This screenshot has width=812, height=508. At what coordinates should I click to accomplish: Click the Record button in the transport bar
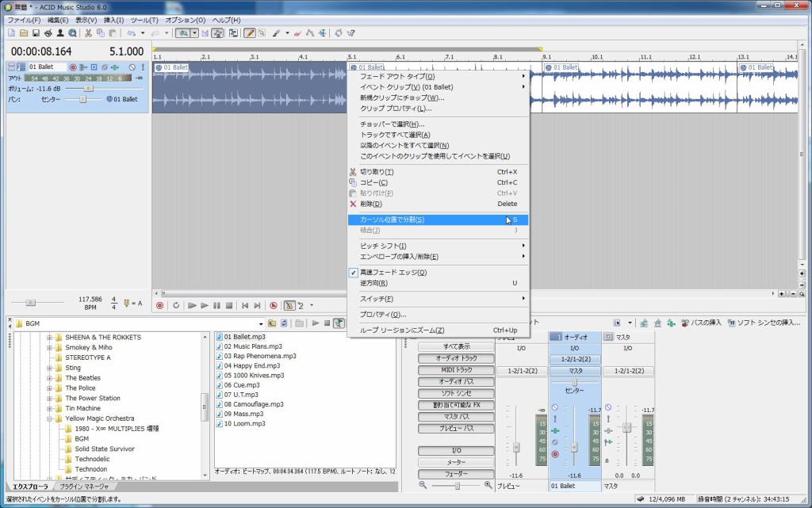pyautogui.click(x=160, y=306)
